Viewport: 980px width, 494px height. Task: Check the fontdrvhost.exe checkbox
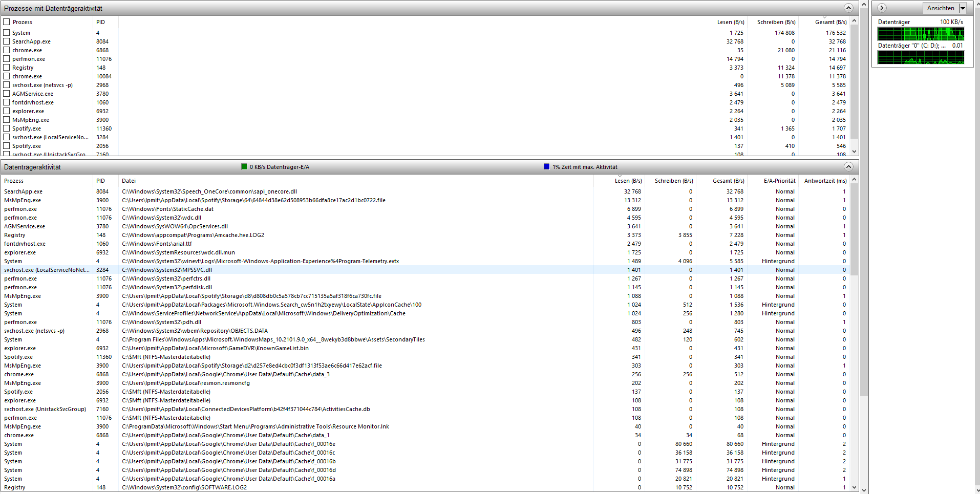pos(7,102)
